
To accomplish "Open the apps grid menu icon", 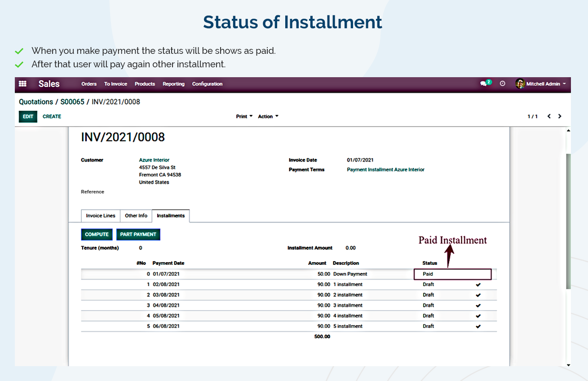I will pyautogui.click(x=22, y=84).
